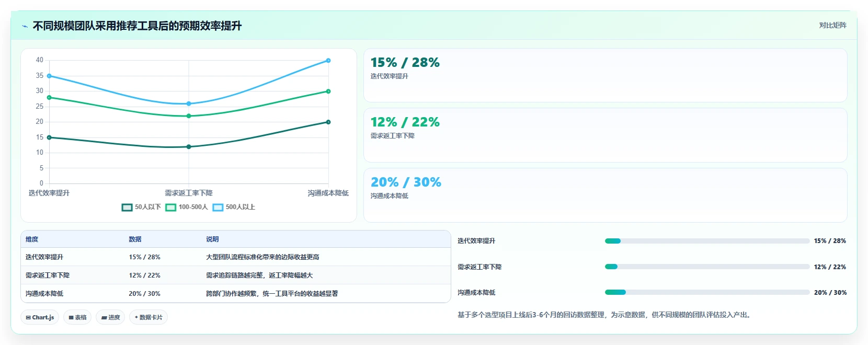Viewport: 868px width, 345px height.
Task: Click the 100-500人 data point at 迭代效率提升
Action: pyautogui.click(x=49, y=97)
